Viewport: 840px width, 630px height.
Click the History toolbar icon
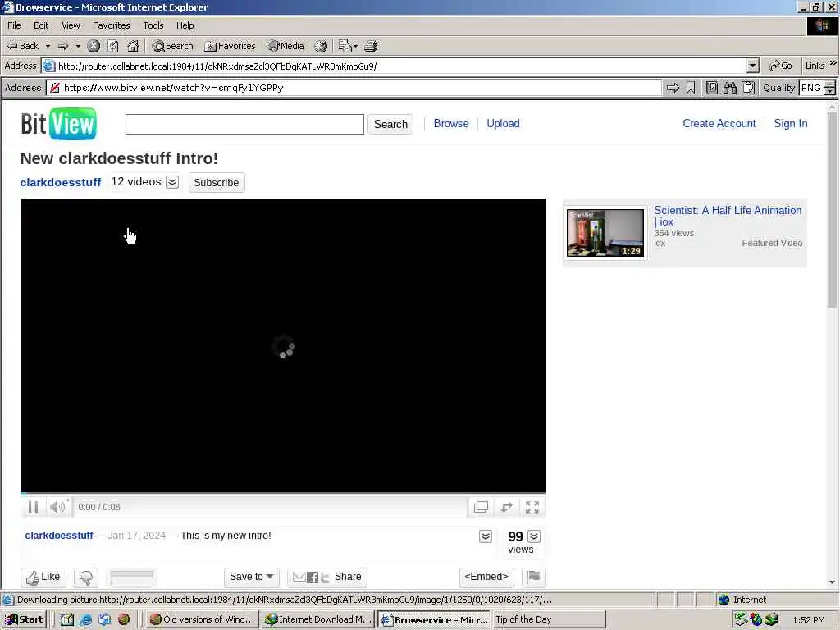click(x=321, y=46)
